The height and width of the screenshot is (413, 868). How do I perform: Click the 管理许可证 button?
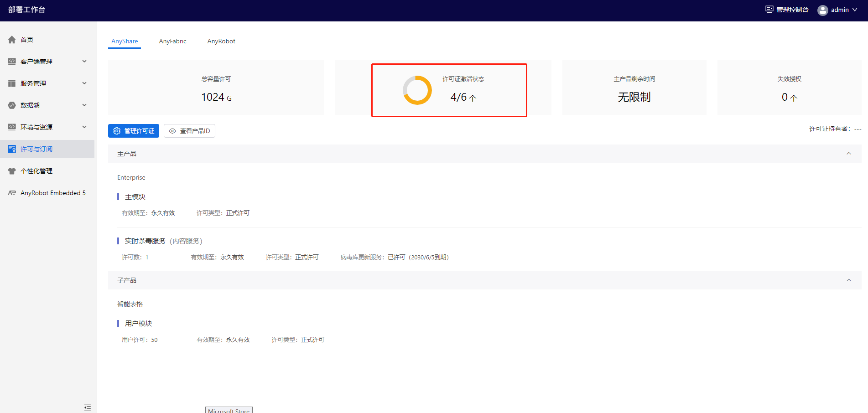coord(134,131)
